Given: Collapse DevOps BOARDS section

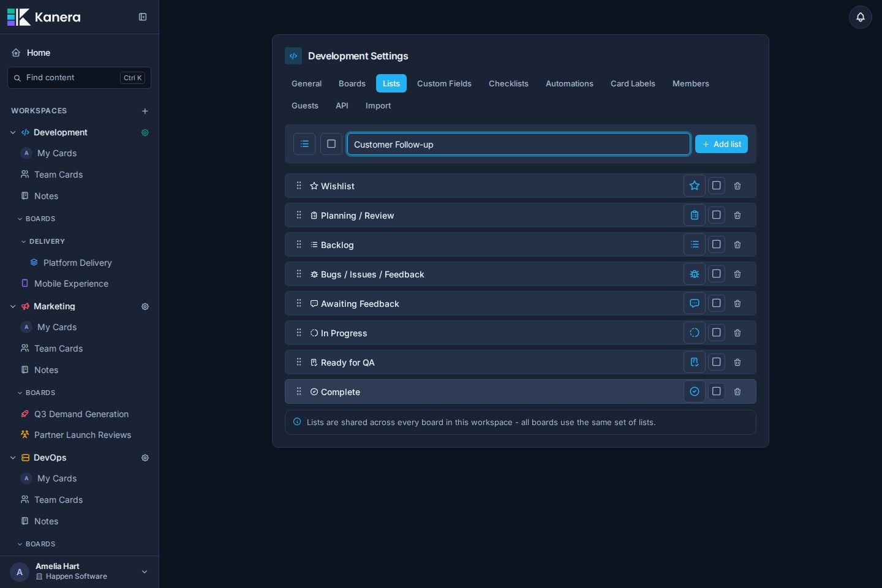Looking at the screenshot, I should pyautogui.click(x=20, y=544).
